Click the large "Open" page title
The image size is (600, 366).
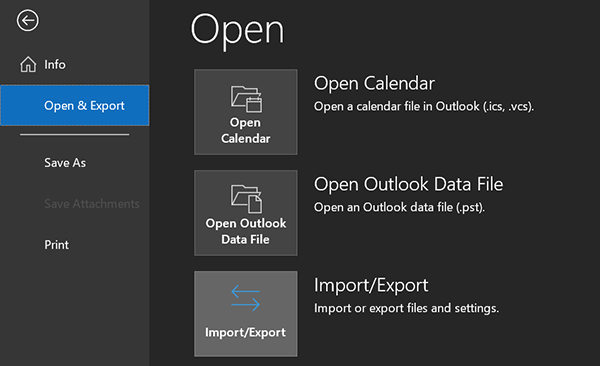237,31
